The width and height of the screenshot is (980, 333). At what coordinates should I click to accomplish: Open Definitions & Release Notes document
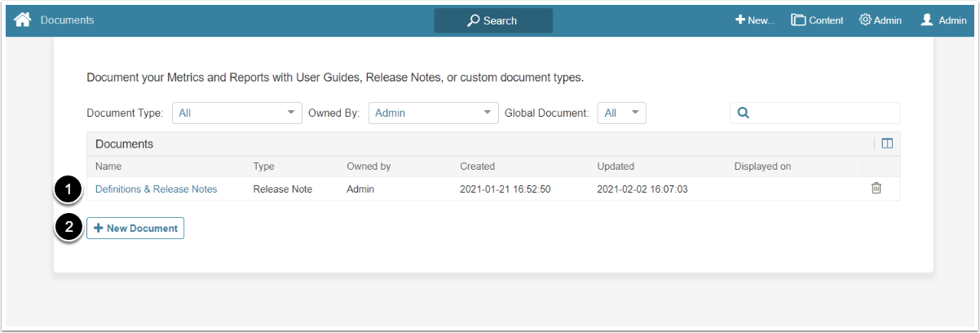pyautogui.click(x=156, y=189)
